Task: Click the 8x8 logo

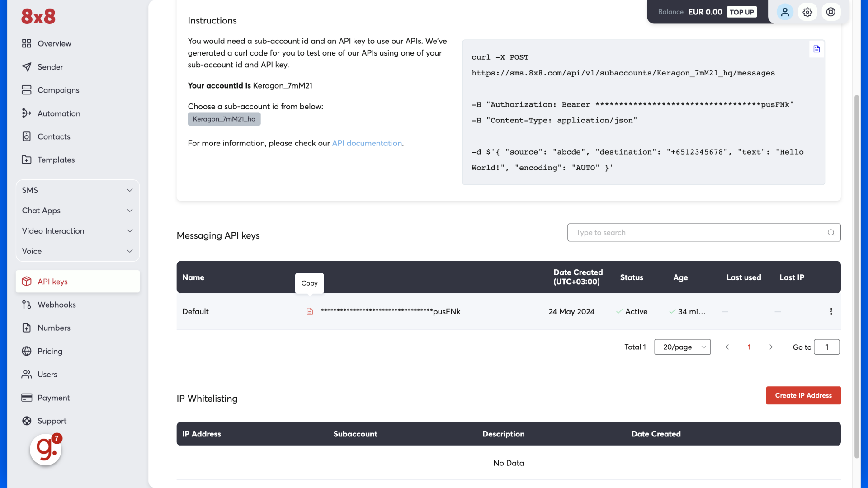Action: [38, 17]
